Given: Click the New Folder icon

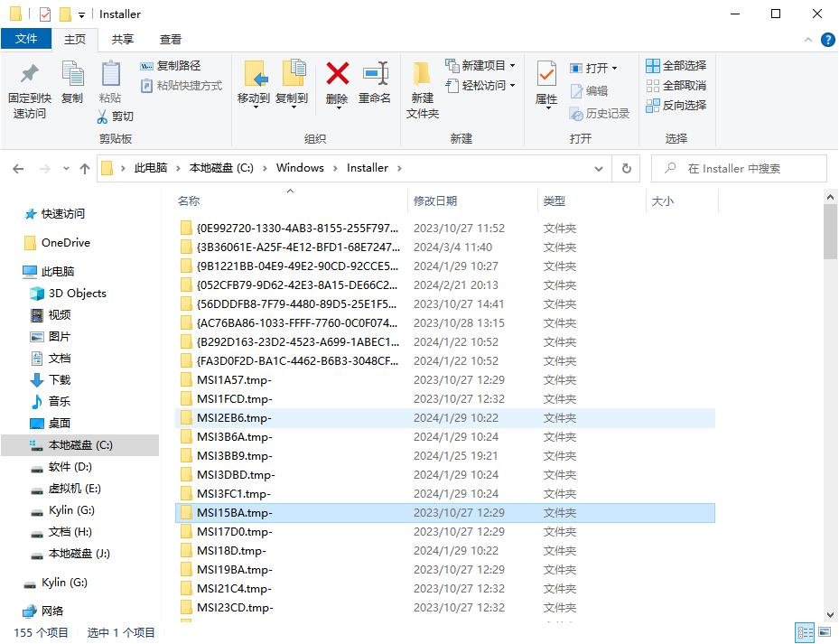Looking at the screenshot, I should pyautogui.click(x=422, y=79).
